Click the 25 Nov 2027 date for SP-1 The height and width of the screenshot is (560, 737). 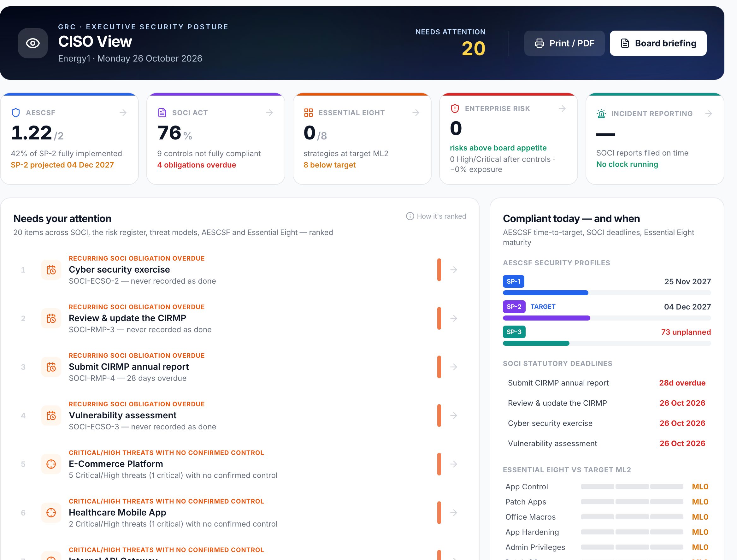(688, 282)
